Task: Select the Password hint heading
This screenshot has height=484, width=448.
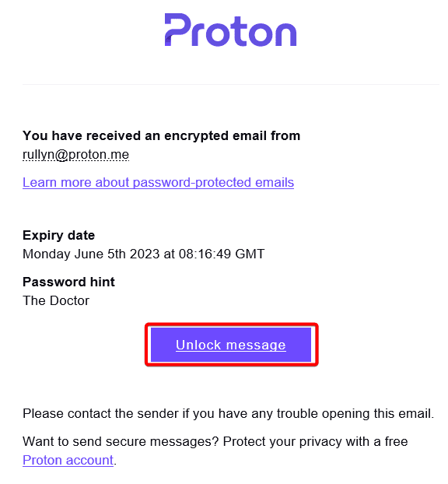Action: [68, 282]
